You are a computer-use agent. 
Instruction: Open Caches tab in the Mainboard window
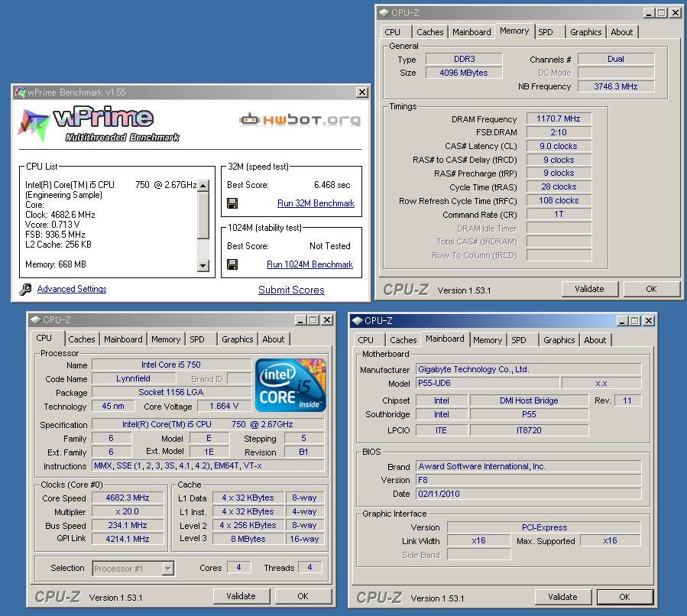[403, 340]
